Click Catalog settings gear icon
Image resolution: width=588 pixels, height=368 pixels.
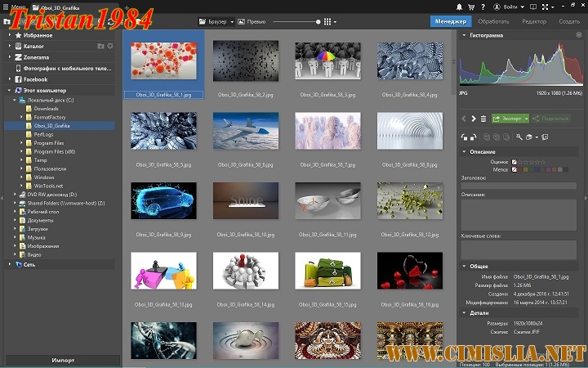[110, 46]
